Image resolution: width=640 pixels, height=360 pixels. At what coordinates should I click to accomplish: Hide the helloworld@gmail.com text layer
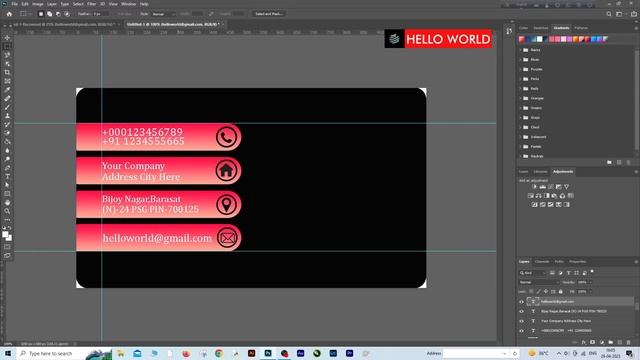coord(521,302)
